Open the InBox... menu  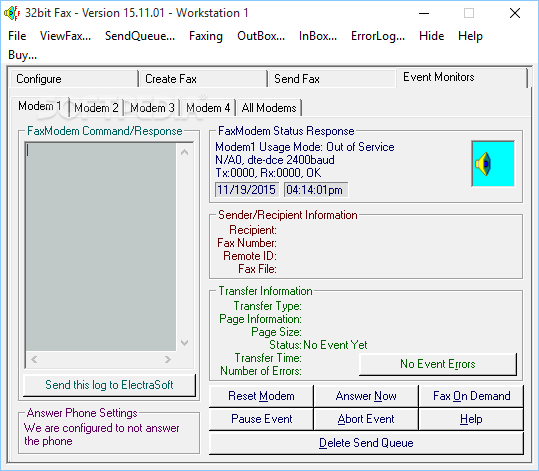[318, 36]
